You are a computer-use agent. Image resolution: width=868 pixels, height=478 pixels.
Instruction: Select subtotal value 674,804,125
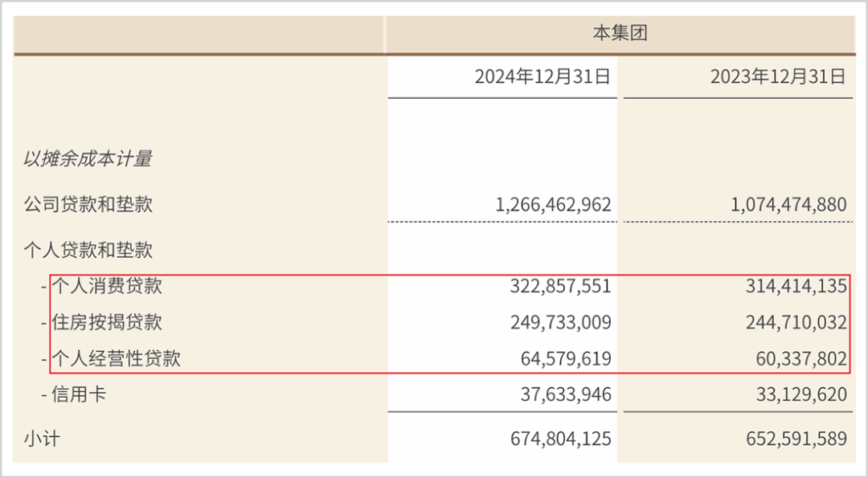pyautogui.click(x=561, y=439)
